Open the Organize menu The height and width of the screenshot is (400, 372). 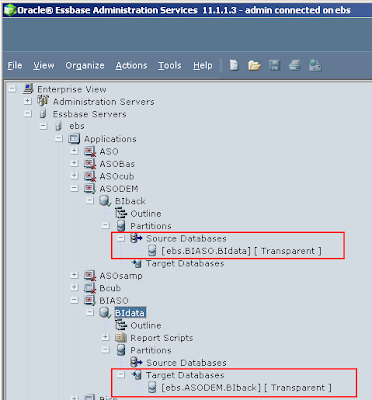tap(85, 65)
